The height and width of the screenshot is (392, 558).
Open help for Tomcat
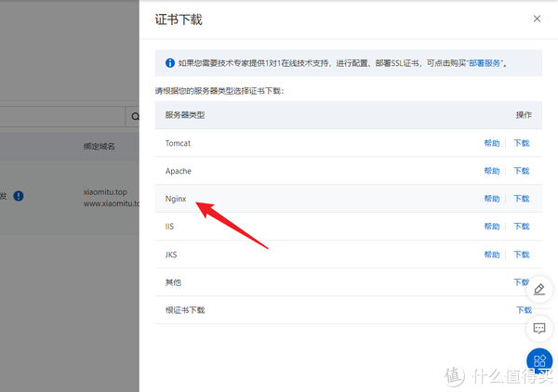[492, 143]
